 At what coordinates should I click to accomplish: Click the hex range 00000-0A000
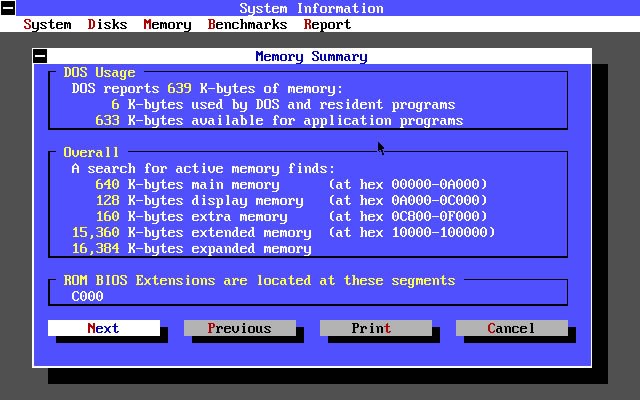pos(436,184)
